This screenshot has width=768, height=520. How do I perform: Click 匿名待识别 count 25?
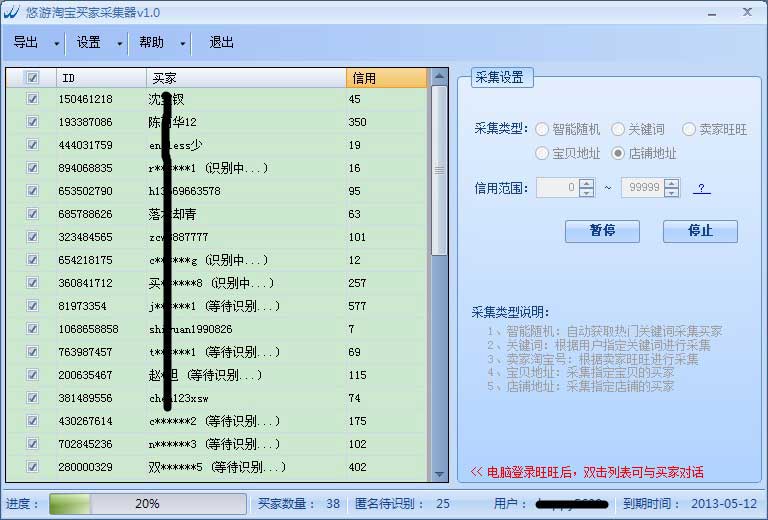(x=443, y=504)
